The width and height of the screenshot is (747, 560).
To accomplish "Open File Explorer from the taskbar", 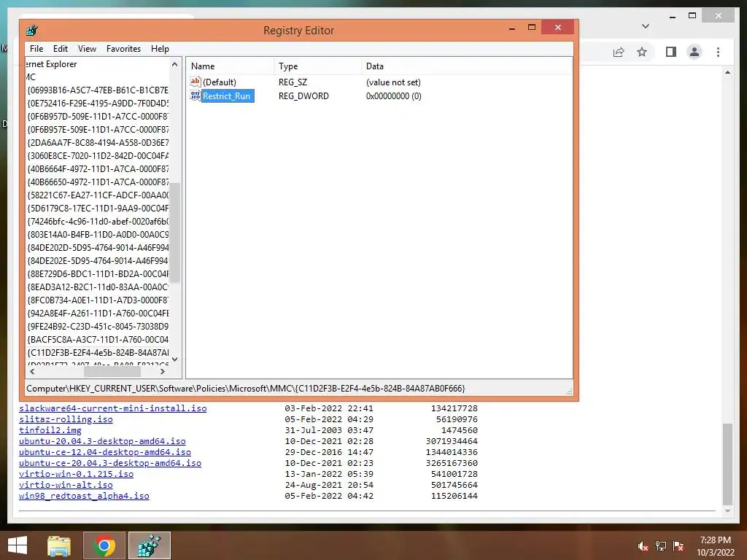I will point(59,545).
